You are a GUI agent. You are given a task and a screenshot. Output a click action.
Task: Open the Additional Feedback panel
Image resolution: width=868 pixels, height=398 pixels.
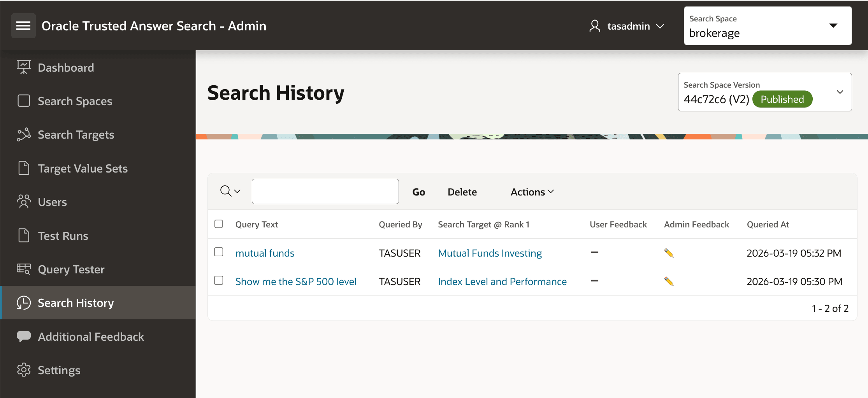point(91,336)
